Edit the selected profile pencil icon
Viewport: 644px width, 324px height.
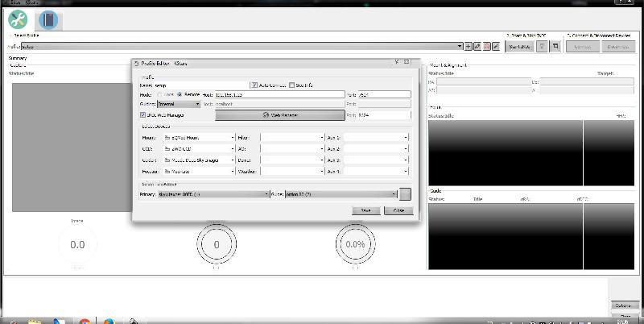477,47
